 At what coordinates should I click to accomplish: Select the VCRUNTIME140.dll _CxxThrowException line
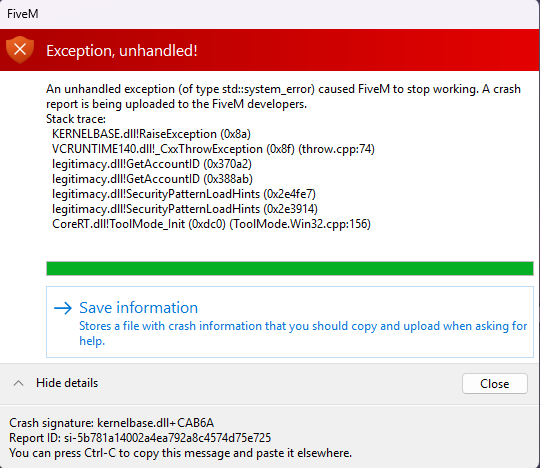[x=213, y=149]
